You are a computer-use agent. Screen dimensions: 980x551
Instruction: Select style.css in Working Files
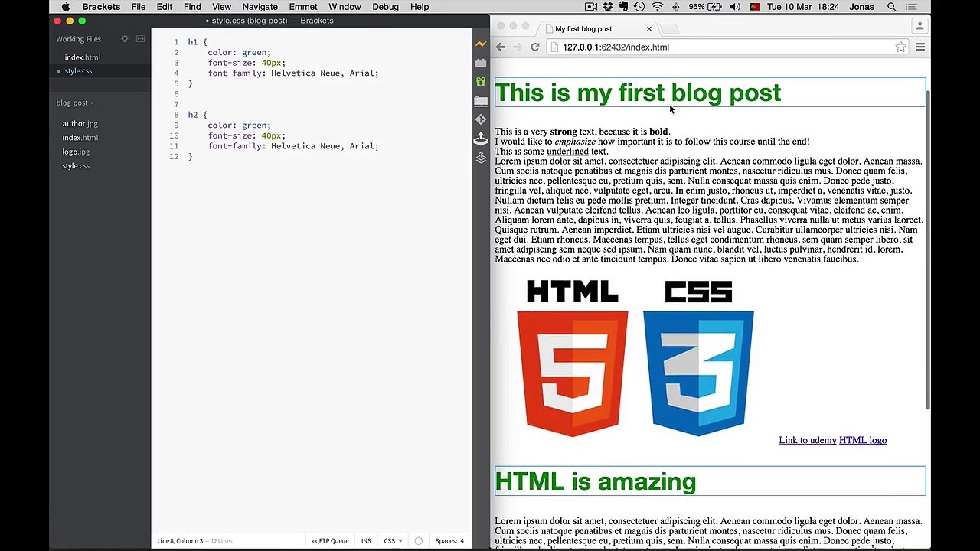[x=78, y=71]
